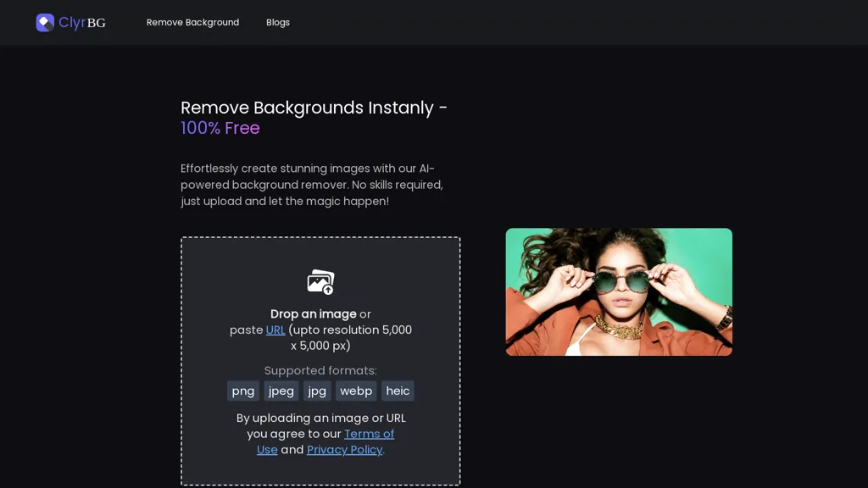Click the image upload icon
The width and height of the screenshot is (868, 488).
pos(320,282)
